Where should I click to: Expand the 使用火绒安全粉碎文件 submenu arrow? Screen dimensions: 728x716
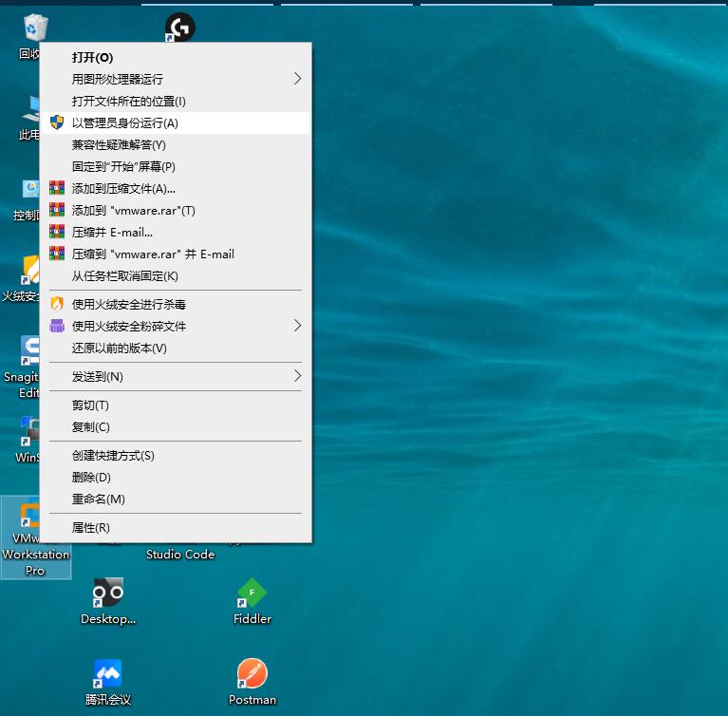(298, 326)
